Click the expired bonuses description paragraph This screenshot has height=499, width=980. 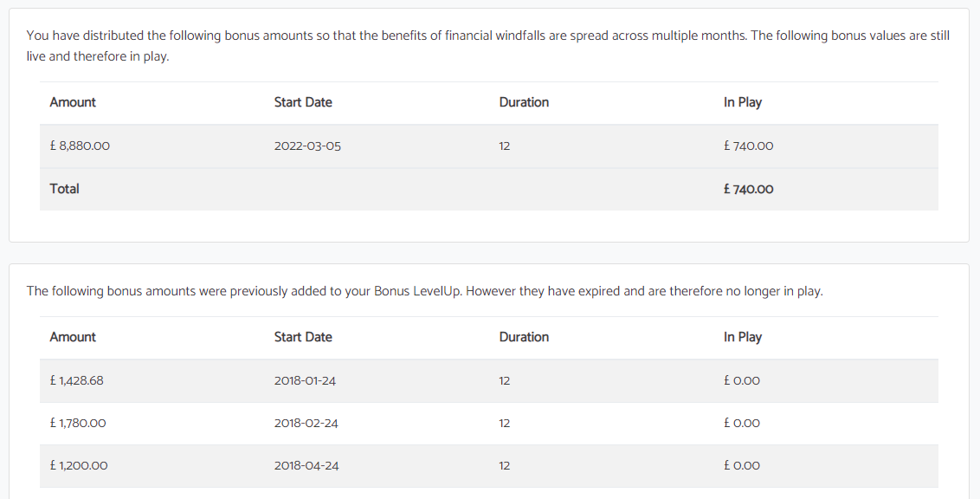[x=424, y=291]
